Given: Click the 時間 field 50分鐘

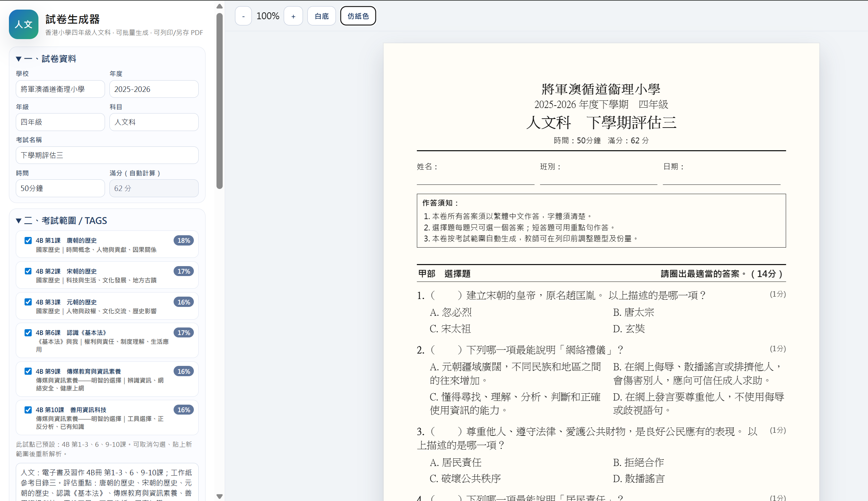Looking at the screenshot, I should pos(60,188).
